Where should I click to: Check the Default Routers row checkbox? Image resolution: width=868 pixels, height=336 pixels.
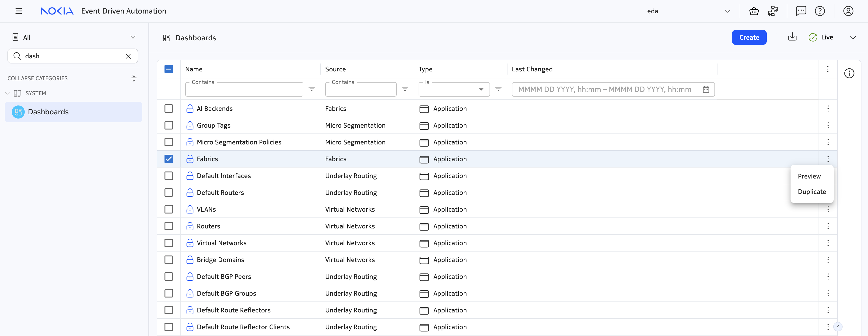point(168,192)
